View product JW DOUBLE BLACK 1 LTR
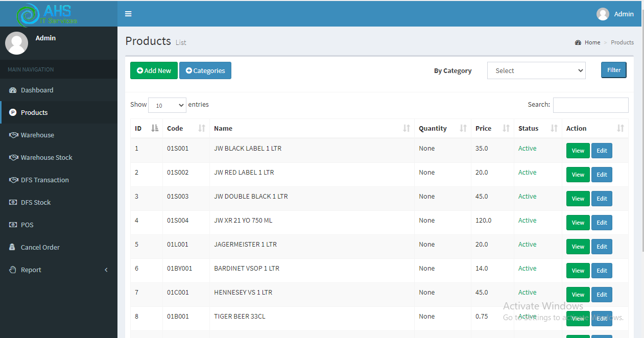This screenshot has height=338, width=644. click(x=578, y=199)
